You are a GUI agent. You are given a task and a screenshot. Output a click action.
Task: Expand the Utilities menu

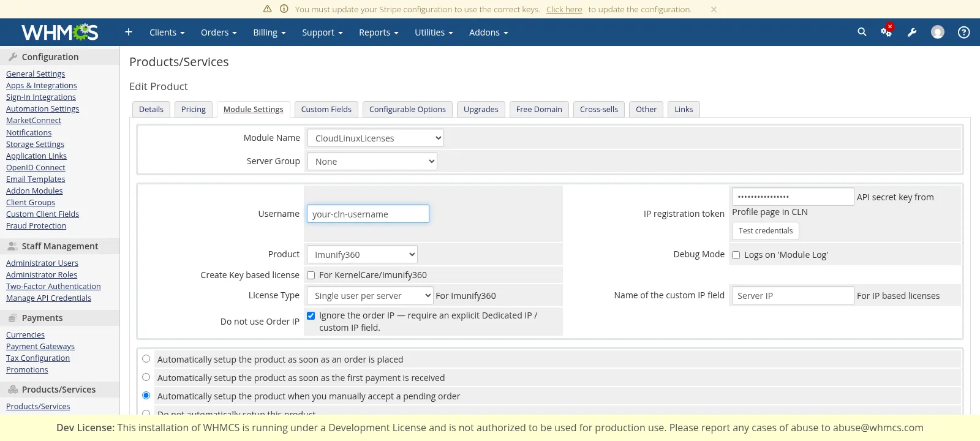pos(434,32)
